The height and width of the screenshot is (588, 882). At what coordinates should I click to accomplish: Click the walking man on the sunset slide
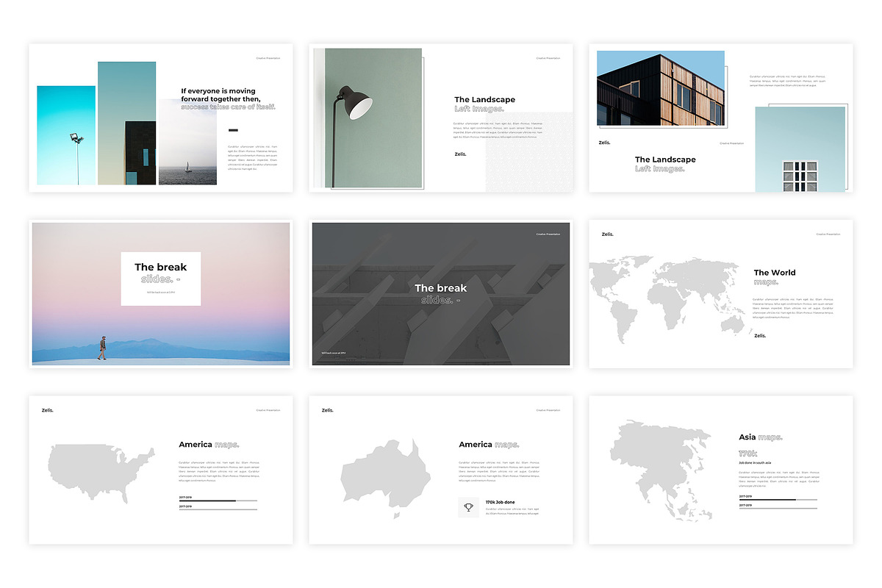tap(102, 348)
